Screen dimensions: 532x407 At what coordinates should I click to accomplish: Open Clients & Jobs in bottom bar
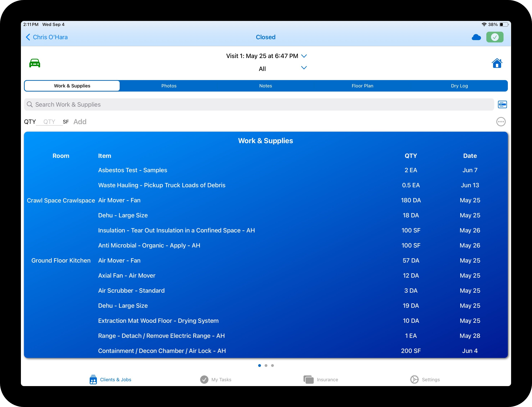coord(110,380)
